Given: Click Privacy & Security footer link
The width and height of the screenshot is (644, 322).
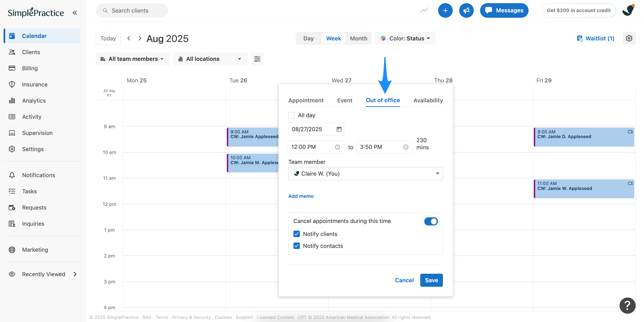Looking at the screenshot, I should click(x=192, y=317).
